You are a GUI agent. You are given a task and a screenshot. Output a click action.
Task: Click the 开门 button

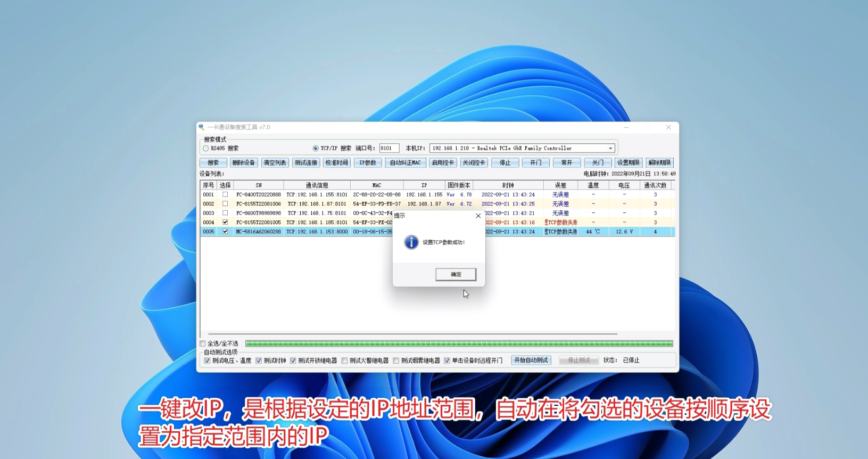tap(536, 163)
